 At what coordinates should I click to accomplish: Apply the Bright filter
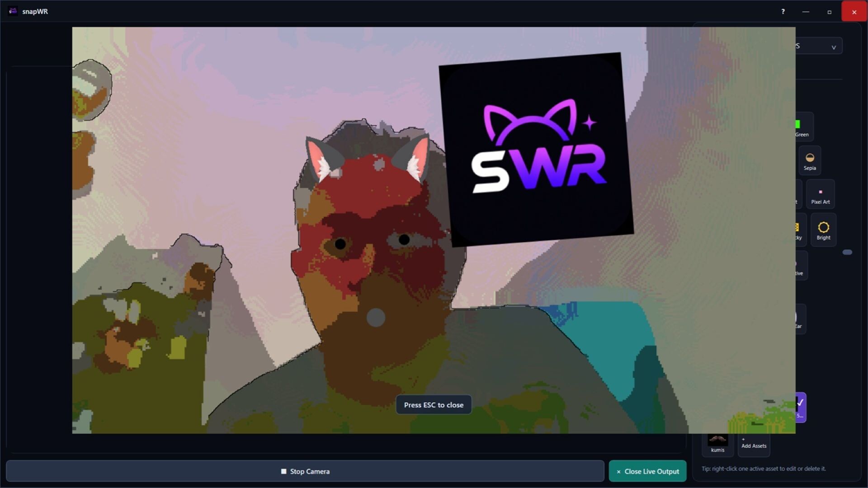(x=823, y=230)
